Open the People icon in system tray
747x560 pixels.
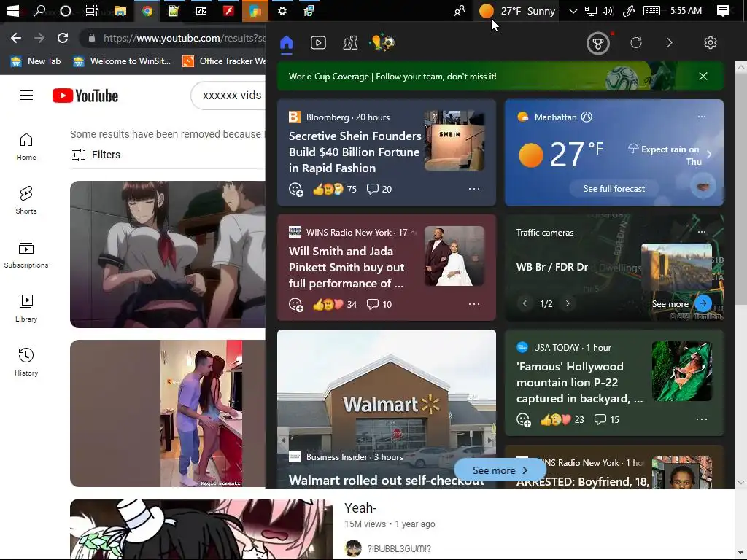(x=460, y=10)
